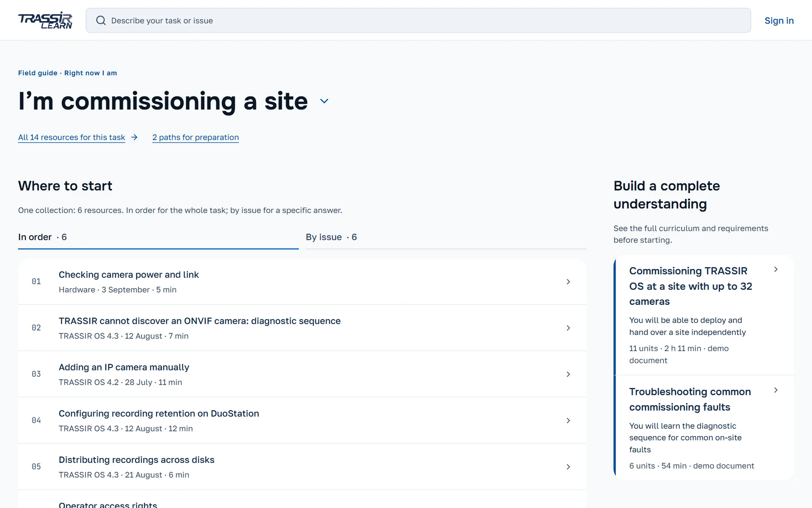Click step number 04
Screen dimensions: 812x508
point(36,421)
